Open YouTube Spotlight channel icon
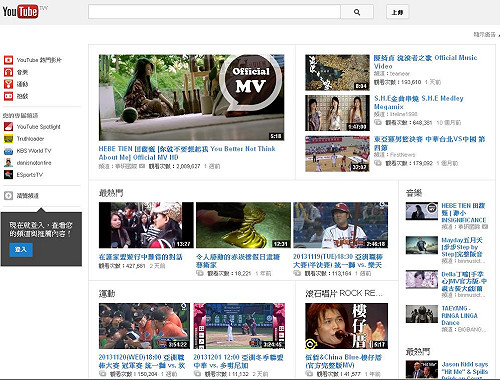The width and height of the screenshot is (500, 380). [x=8, y=127]
